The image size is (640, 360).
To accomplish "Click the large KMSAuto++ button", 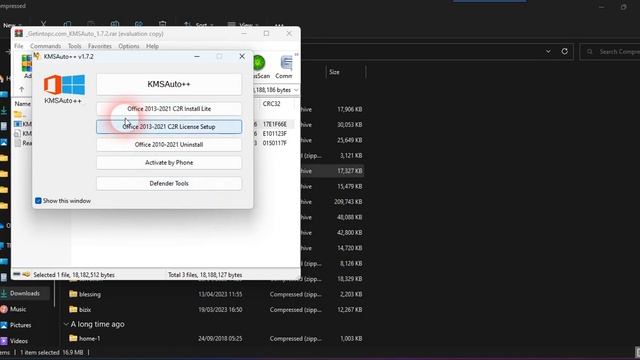I will click(x=169, y=84).
